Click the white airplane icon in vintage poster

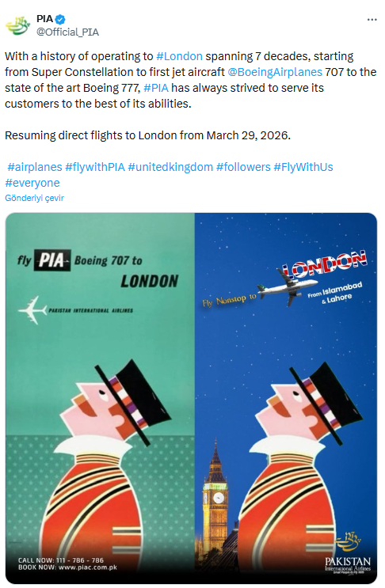(32, 310)
